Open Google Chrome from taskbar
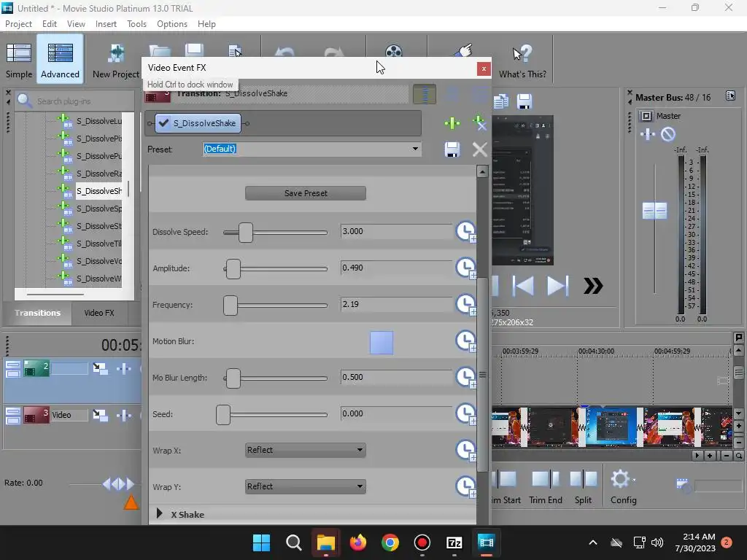The height and width of the screenshot is (560, 747). [x=390, y=542]
